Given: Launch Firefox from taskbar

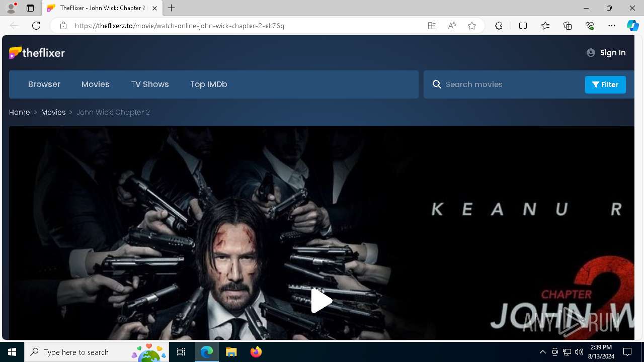Looking at the screenshot, I should point(256,352).
